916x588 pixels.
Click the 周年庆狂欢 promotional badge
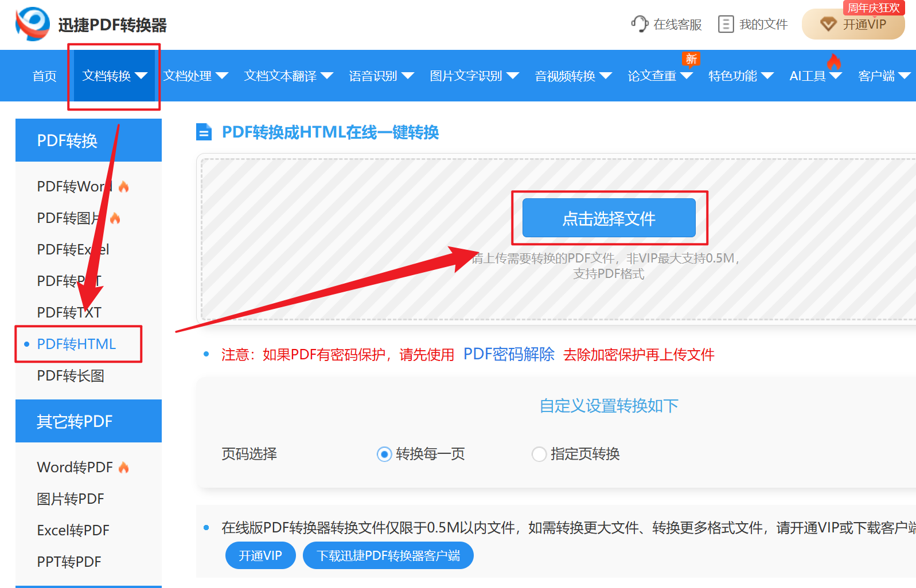click(x=874, y=7)
